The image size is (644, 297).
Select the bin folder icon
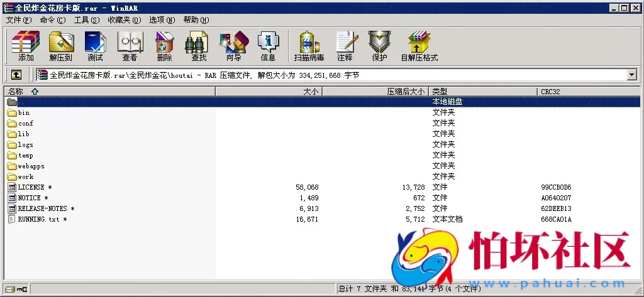[x=12, y=112]
